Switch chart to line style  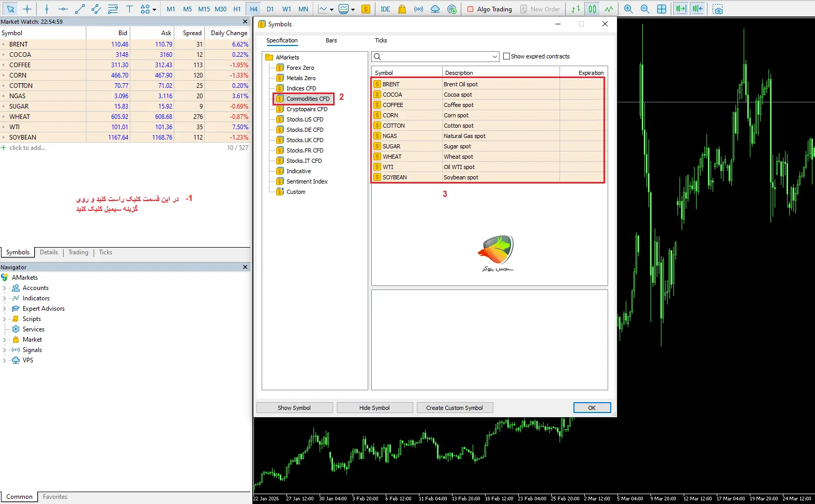coord(609,9)
